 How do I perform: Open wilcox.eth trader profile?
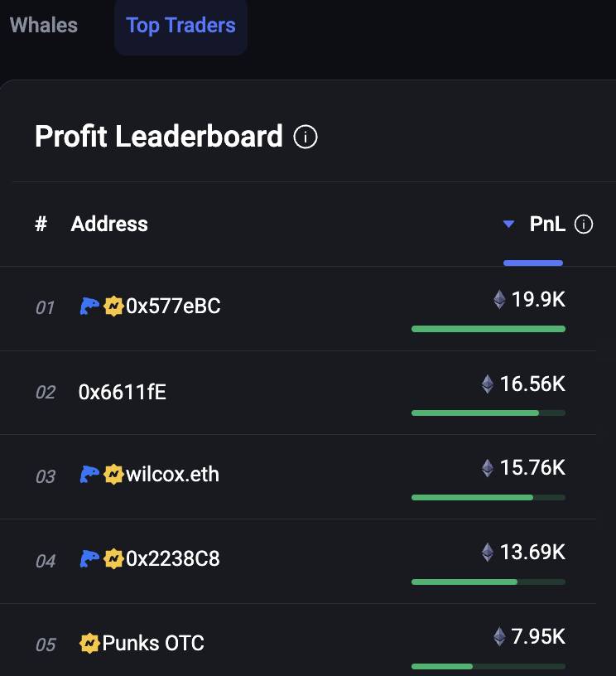pos(172,474)
